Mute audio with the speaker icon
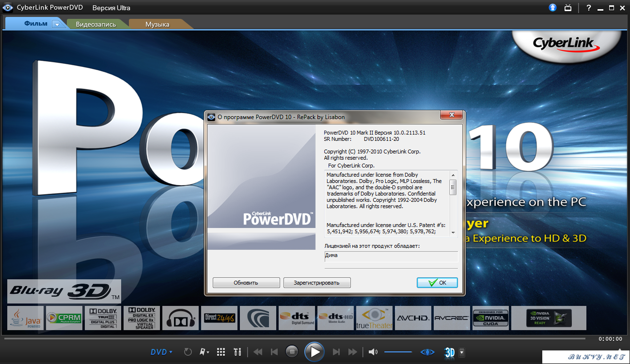The image size is (630, 364). [x=373, y=352]
